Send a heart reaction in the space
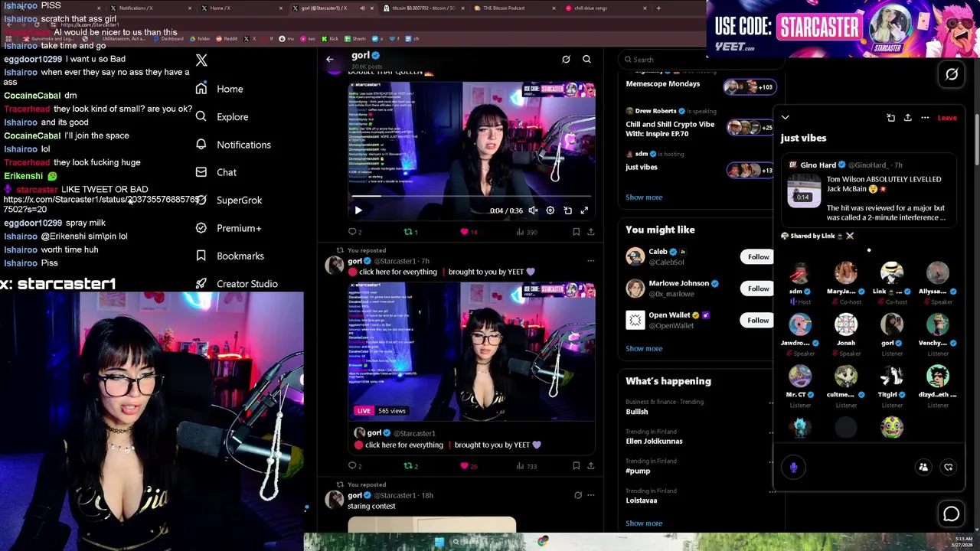The height and width of the screenshot is (551, 980). (948, 467)
